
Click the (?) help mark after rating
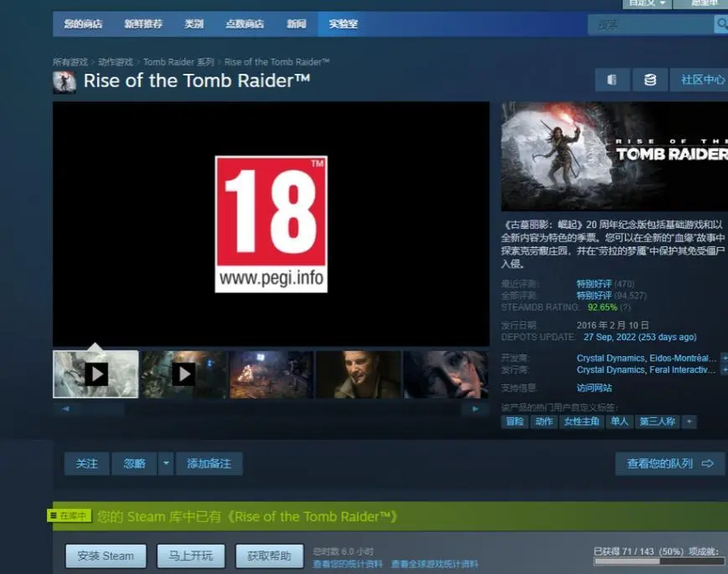coord(626,308)
